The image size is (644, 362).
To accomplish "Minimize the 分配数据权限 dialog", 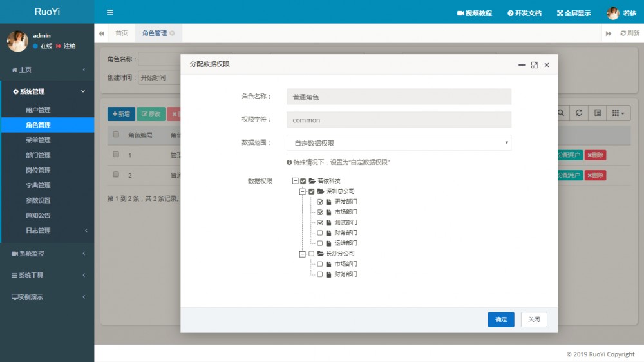I will tap(522, 65).
